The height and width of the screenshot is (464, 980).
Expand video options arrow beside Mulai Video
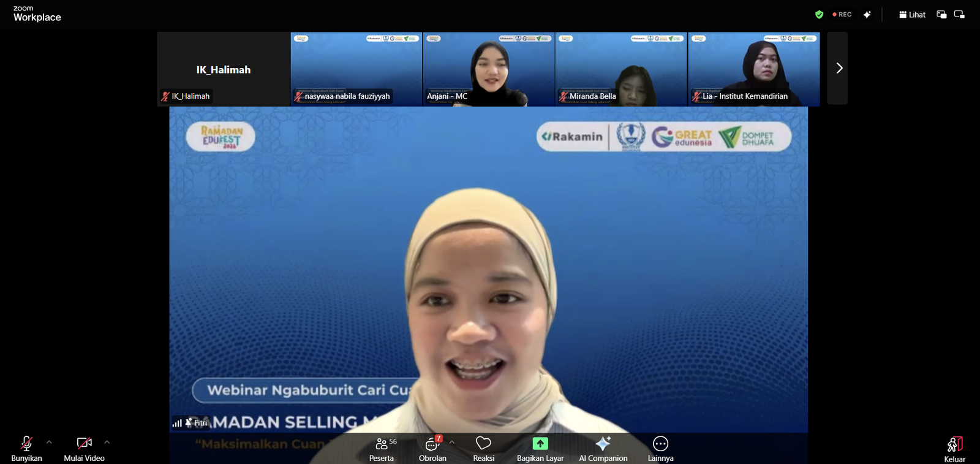(107, 442)
